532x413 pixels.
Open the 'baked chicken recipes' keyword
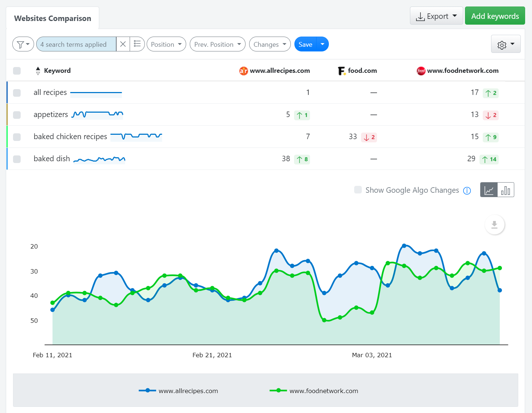click(x=70, y=137)
